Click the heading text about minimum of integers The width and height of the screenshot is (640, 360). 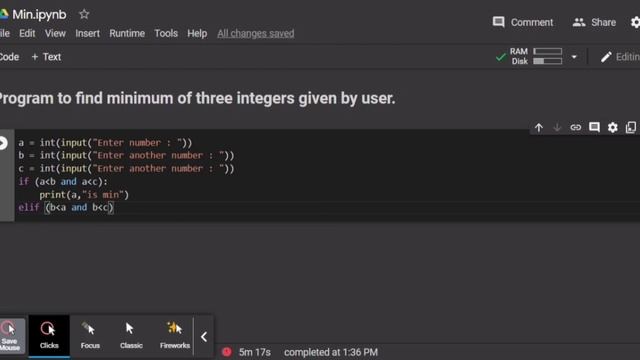click(x=198, y=98)
